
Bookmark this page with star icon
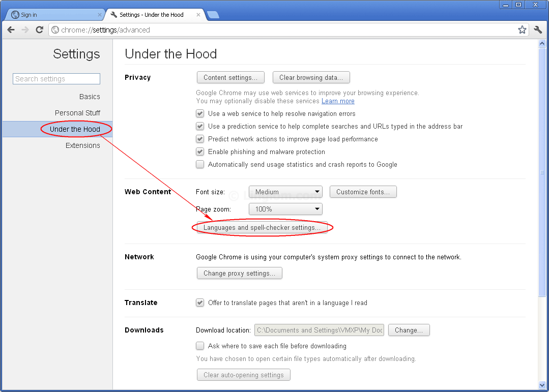point(522,30)
